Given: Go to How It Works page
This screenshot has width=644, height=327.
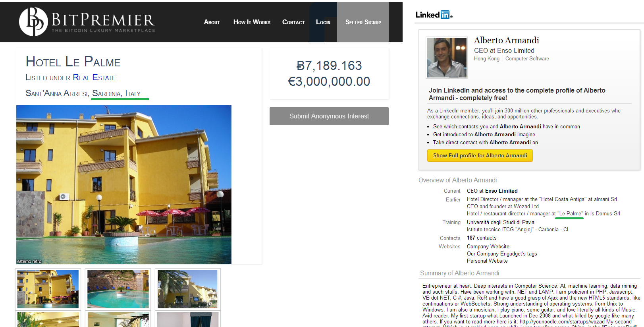Looking at the screenshot, I should (x=252, y=22).
